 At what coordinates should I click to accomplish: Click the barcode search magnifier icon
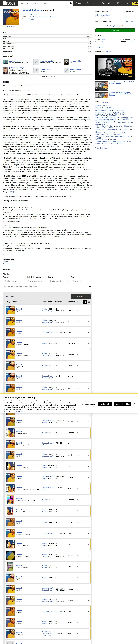pyautogui.click(x=90, y=287)
